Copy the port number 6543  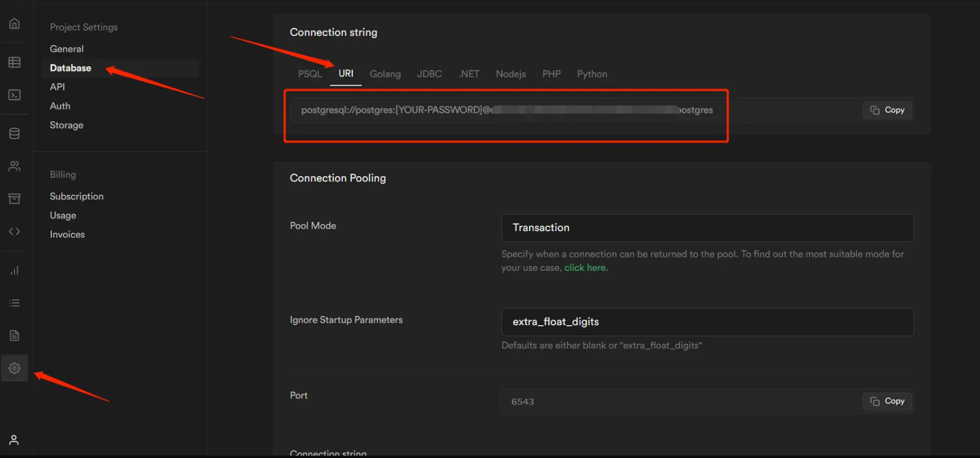tap(887, 401)
